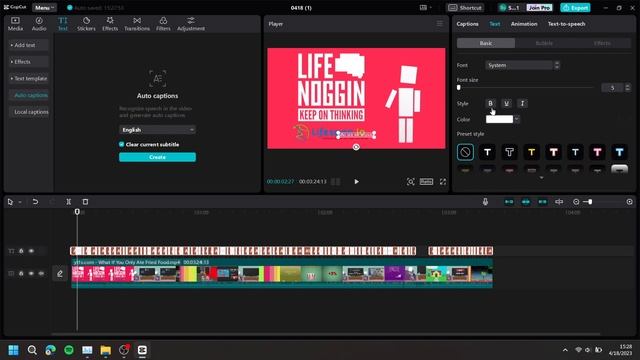
Task: Toggle Clear current subtitle checkbox
Action: [121, 144]
